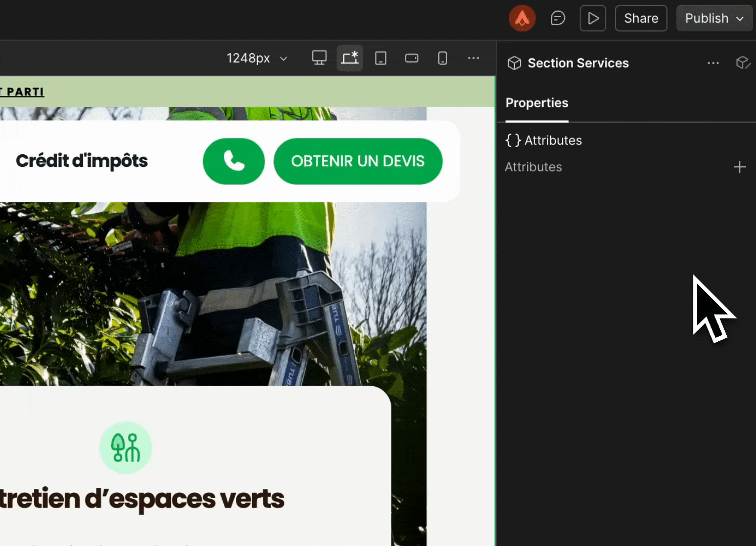
Task: Click the Share button
Action: (641, 18)
